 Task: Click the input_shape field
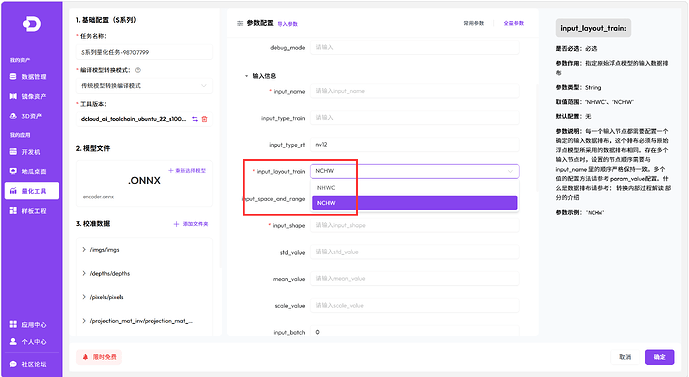coord(415,225)
